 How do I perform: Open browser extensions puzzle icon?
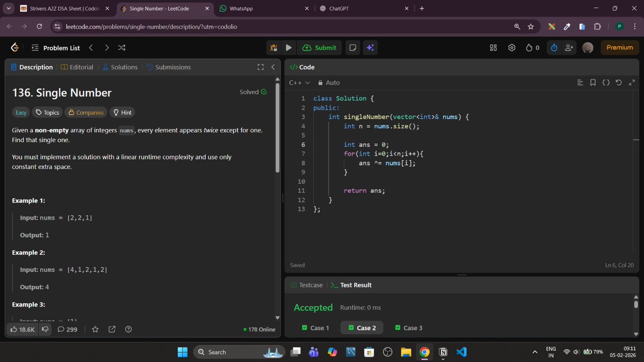pos(597,26)
